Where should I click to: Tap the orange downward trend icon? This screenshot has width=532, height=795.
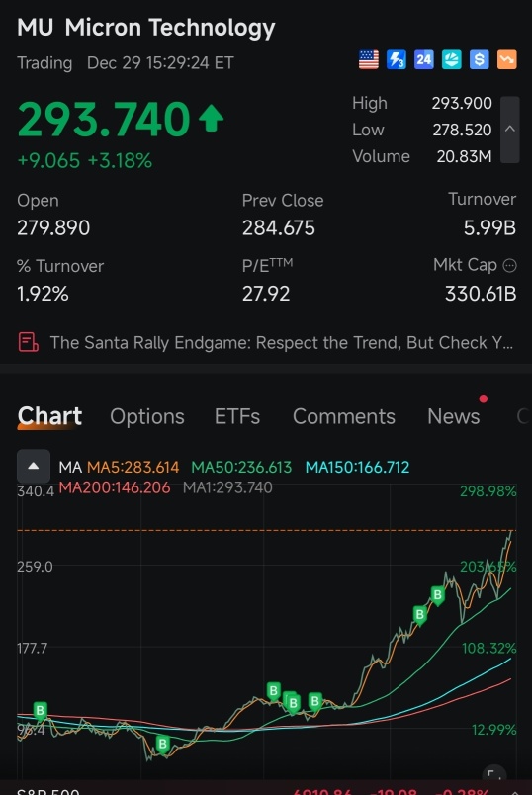(506, 60)
